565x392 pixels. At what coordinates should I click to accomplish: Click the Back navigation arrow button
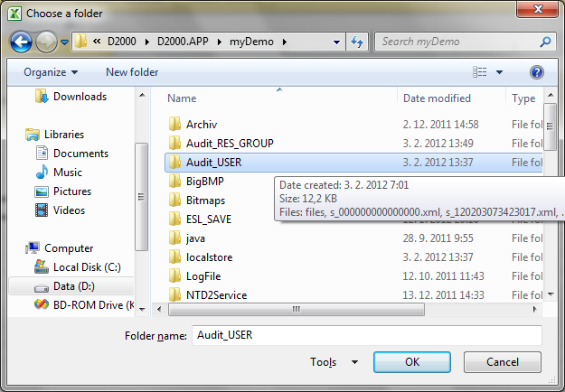(x=22, y=42)
